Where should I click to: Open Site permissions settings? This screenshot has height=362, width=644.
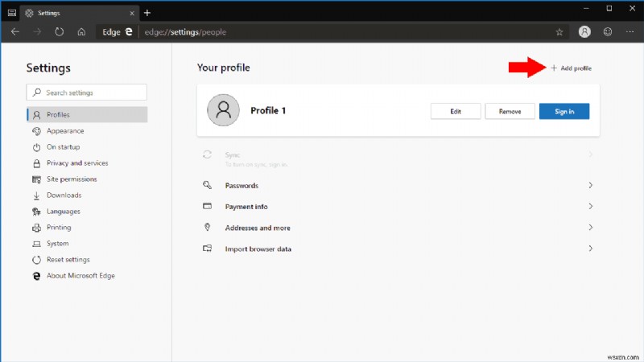click(x=87, y=179)
